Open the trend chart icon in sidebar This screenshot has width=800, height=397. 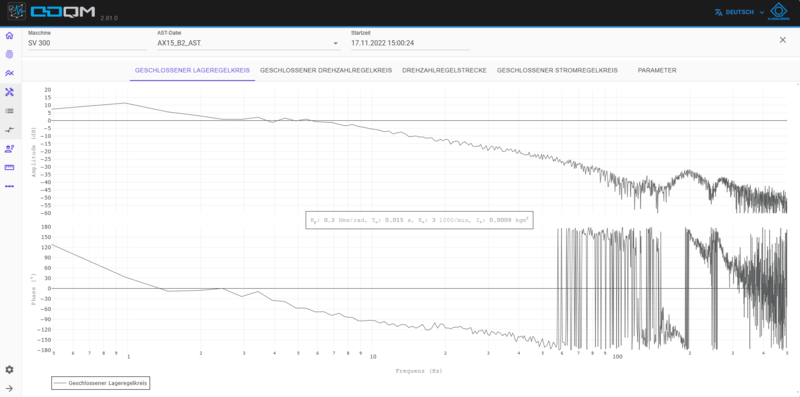(9, 73)
